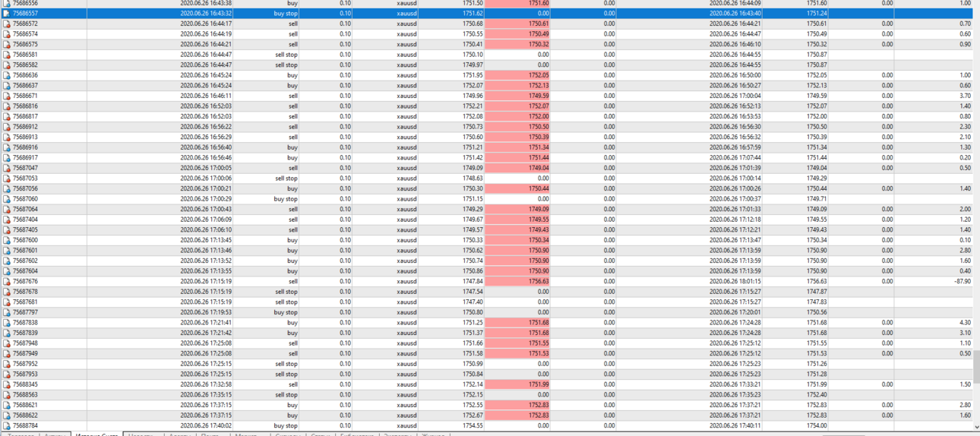This screenshot has height=436, width=980.
Task: Click open time 2020.06.26 16:43:32
Action: click(206, 14)
